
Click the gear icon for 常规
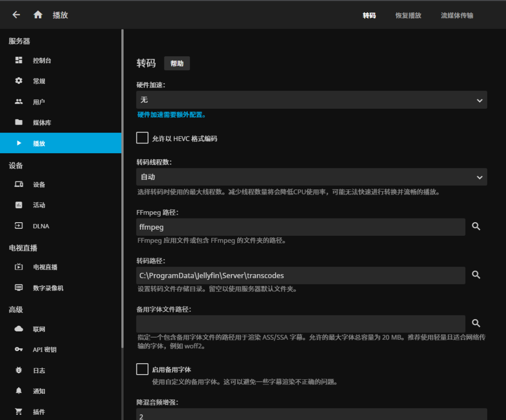pyautogui.click(x=19, y=81)
